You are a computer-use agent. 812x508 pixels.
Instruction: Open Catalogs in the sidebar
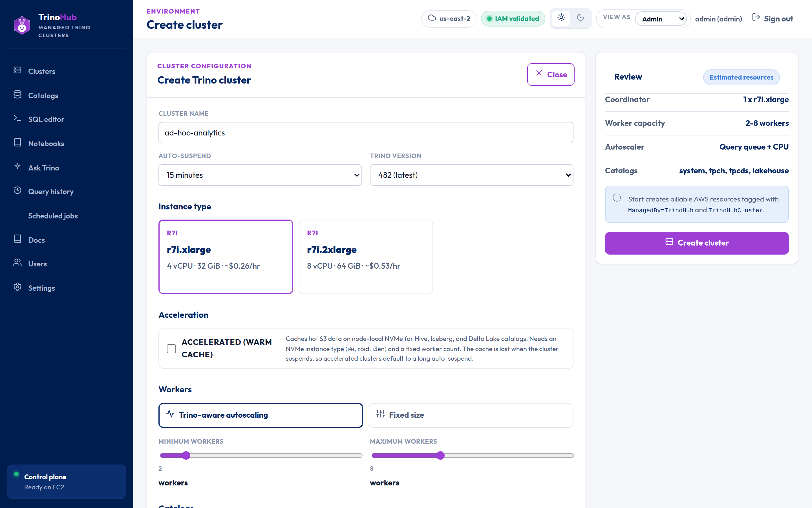(x=67, y=95)
